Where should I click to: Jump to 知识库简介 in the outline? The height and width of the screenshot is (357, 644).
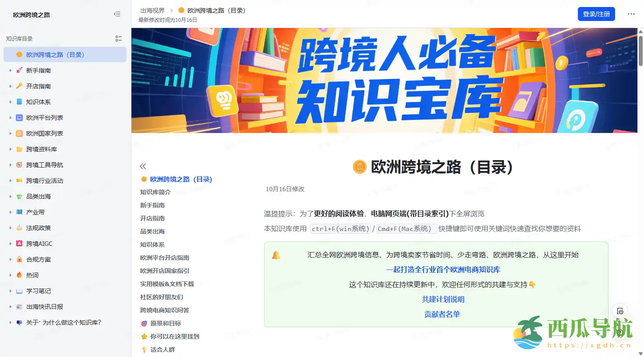tap(155, 192)
